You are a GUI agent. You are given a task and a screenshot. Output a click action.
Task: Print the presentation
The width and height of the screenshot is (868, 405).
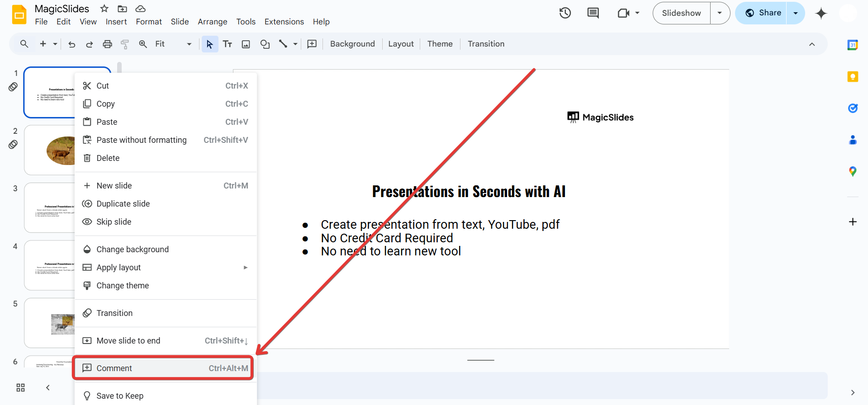(107, 44)
